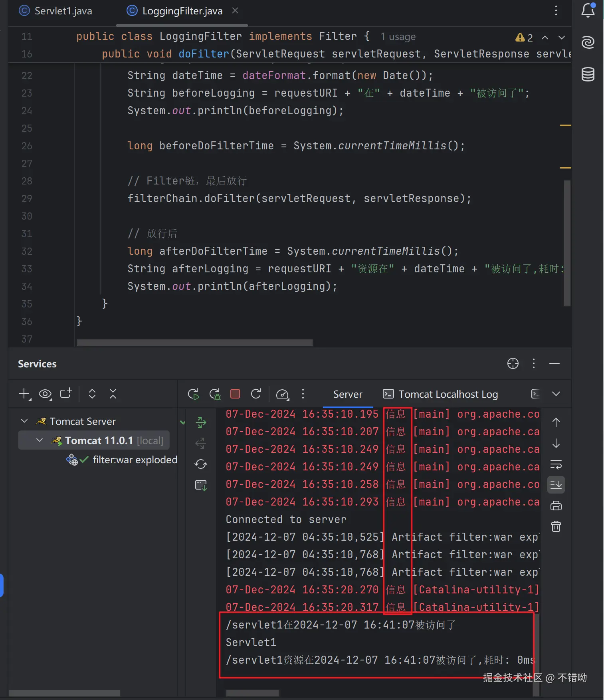Switch to the Server console tab
This screenshot has height=700, width=604.
coord(348,394)
